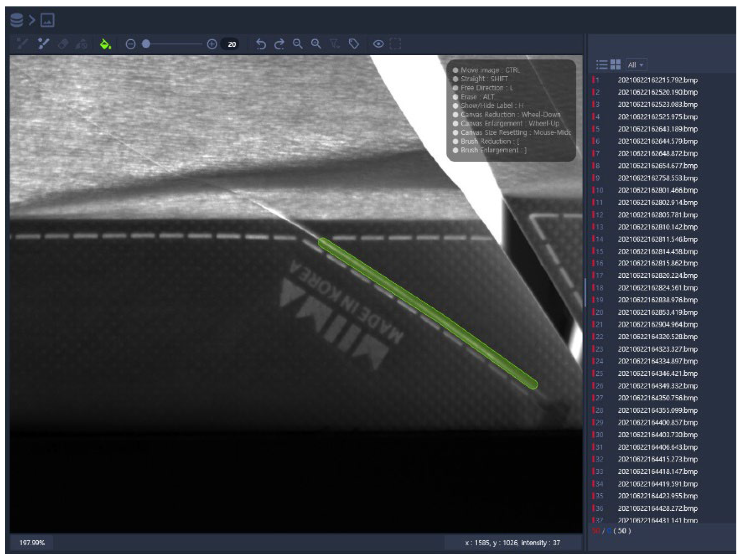Screen dimensions: 745x560
Task: Open the image breadcrumb item
Action: (48, 20)
